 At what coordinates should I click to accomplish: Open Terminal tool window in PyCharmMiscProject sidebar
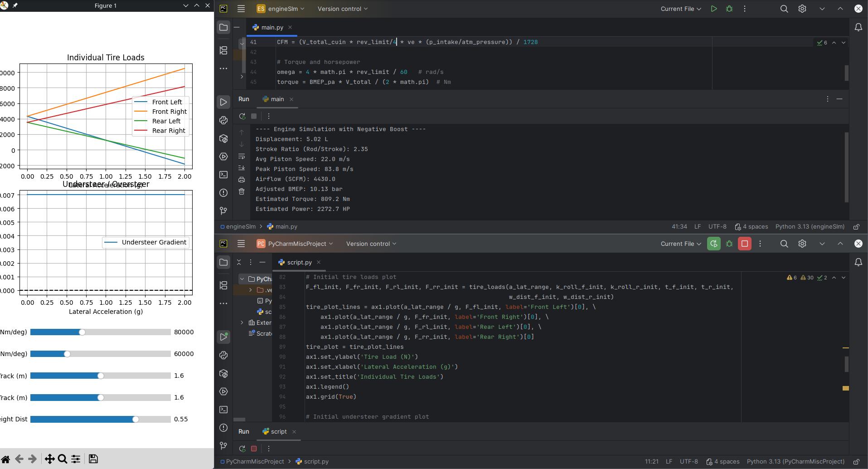(x=223, y=410)
